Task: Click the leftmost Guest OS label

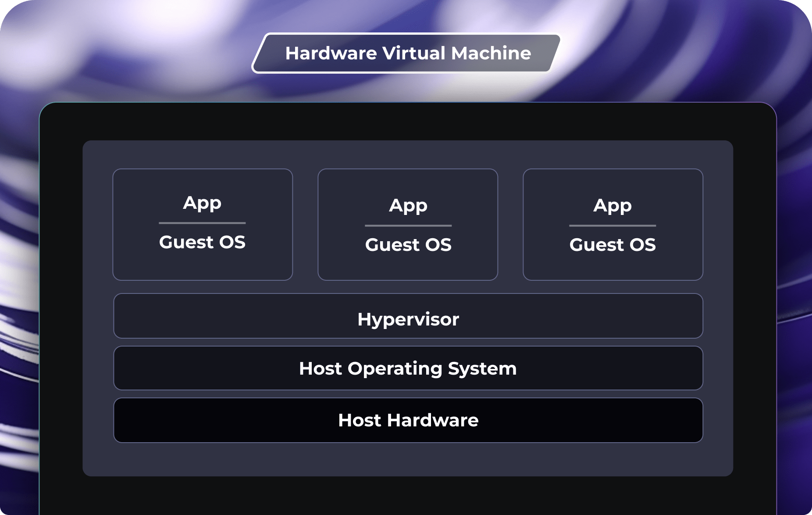Action: 203,243
